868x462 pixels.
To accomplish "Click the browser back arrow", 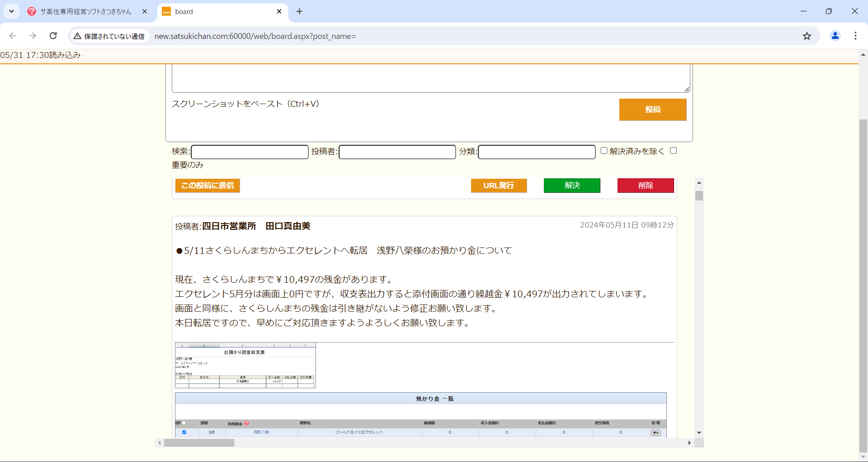I will click(13, 36).
